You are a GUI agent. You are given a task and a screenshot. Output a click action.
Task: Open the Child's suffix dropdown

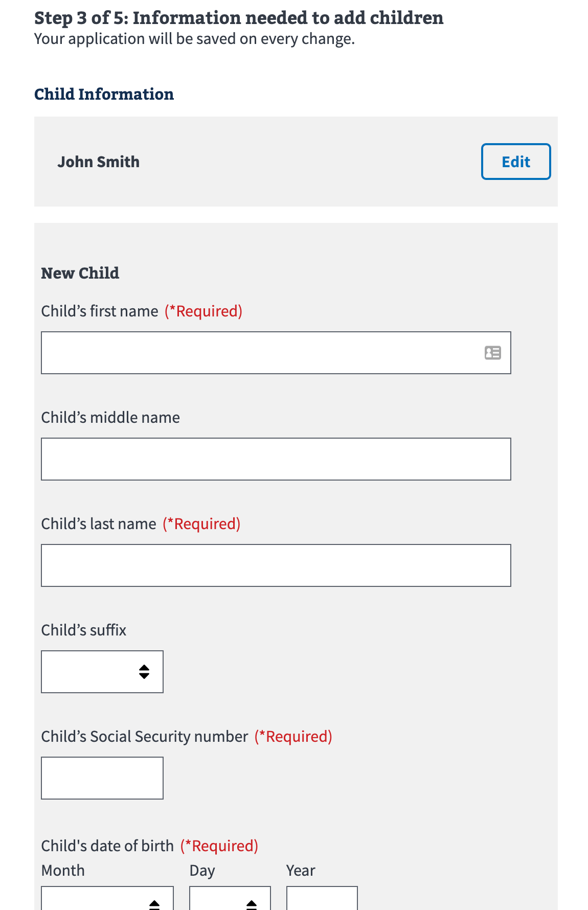coord(102,672)
